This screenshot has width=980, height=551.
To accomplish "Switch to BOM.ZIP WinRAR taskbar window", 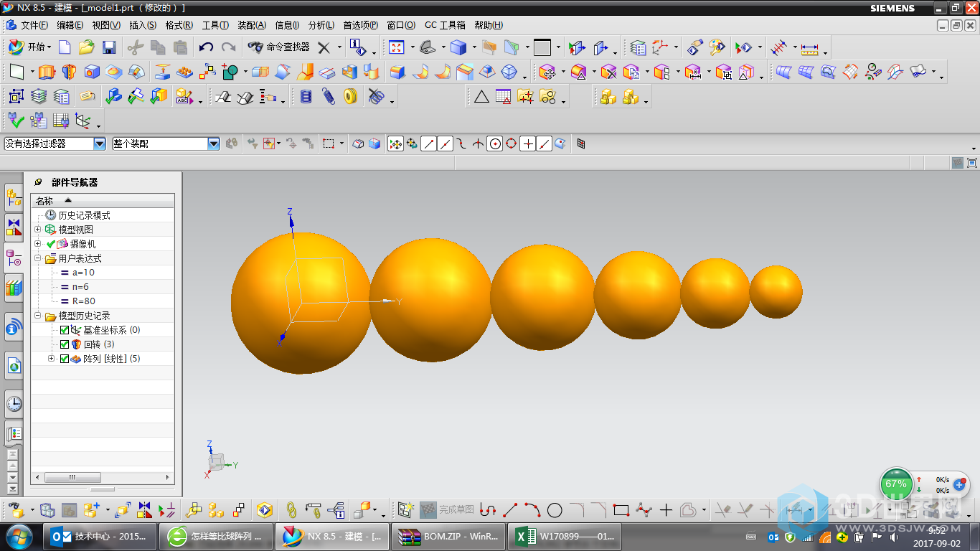I will click(x=450, y=536).
